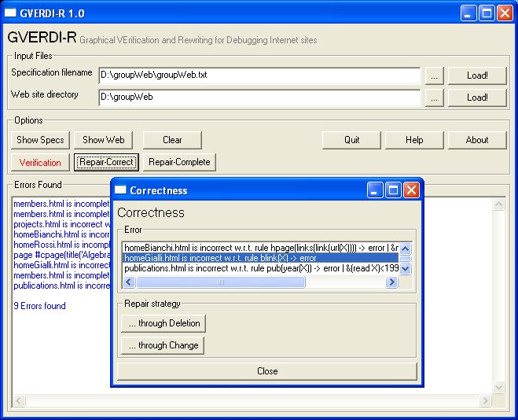Click vertical scrollbar thumb in Correctness error list

[406, 259]
